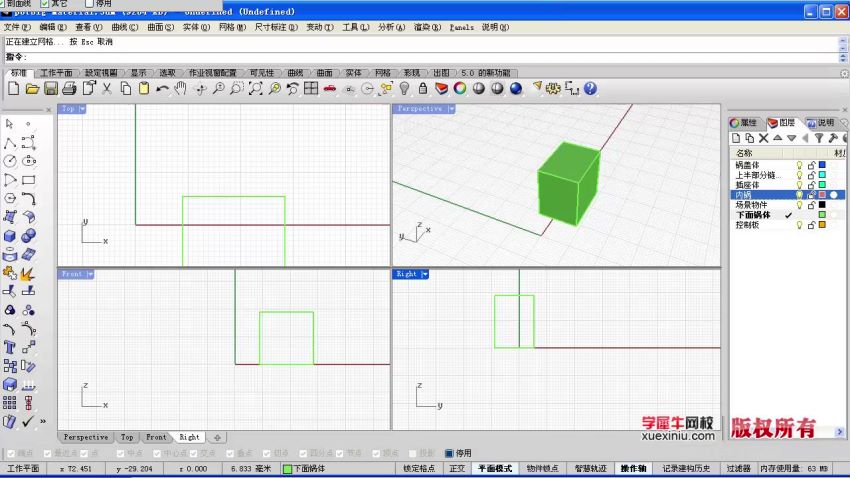Click the current layer 下面锅体 status bar field

tap(339, 469)
